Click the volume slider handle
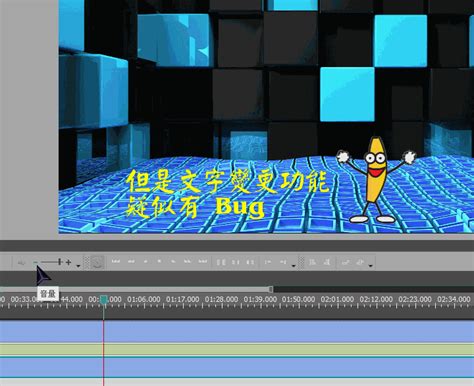The height and width of the screenshot is (386, 474). [60, 262]
